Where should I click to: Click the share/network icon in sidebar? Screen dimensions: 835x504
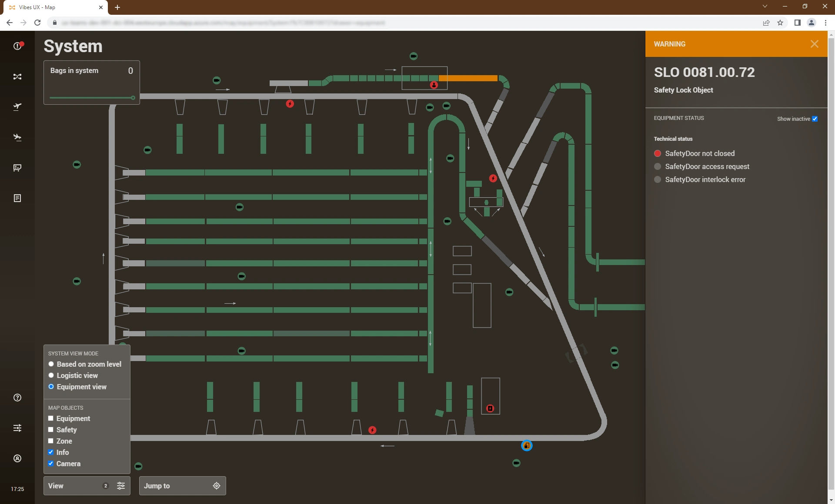pyautogui.click(x=17, y=76)
